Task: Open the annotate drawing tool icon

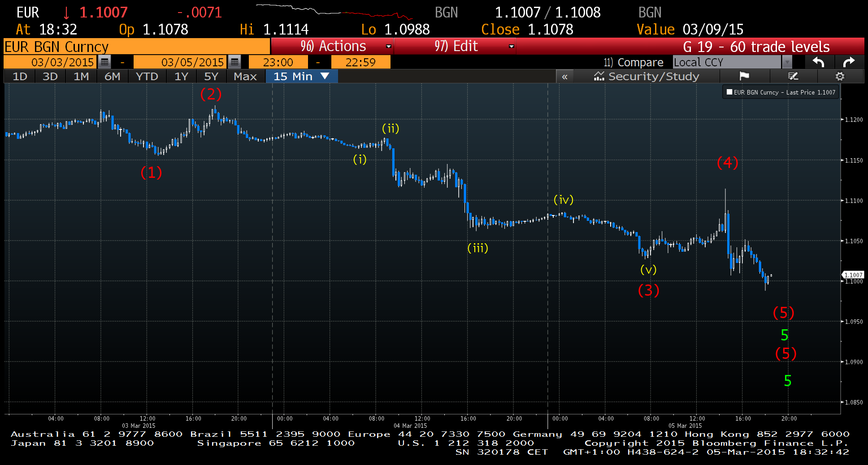Action: pyautogui.click(x=793, y=76)
